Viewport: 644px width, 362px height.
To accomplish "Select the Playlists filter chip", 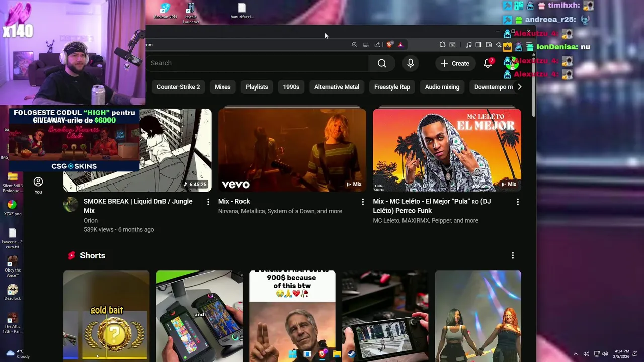I will coord(257,87).
